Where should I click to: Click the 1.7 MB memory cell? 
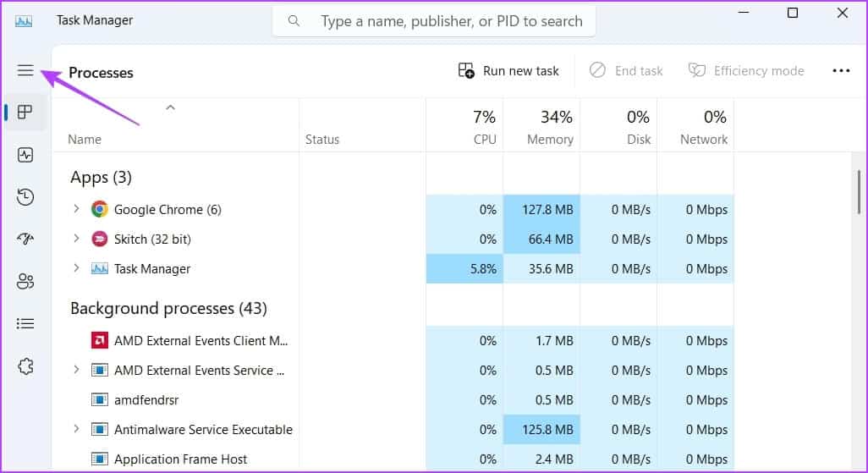(x=541, y=341)
